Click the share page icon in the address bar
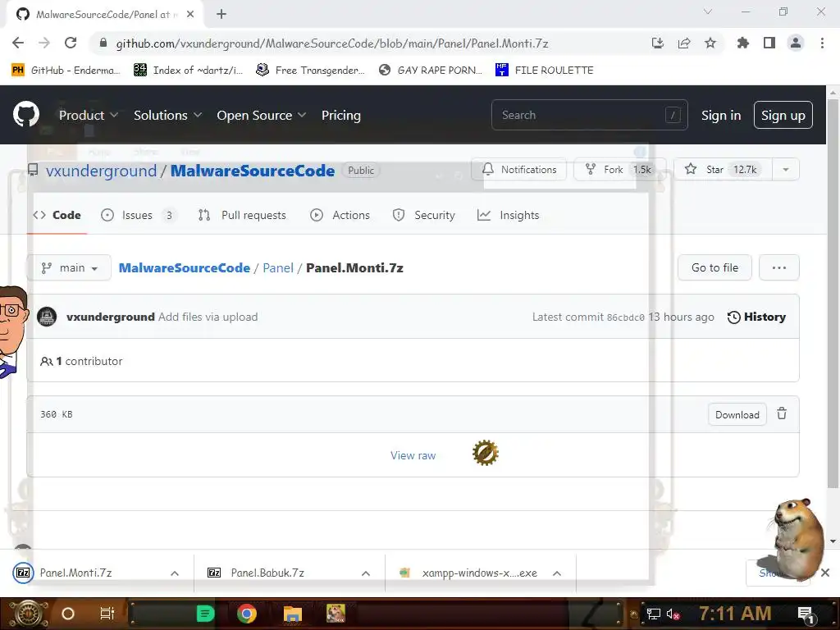The height and width of the screenshot is (630, 840). click(x=684, y=43)
